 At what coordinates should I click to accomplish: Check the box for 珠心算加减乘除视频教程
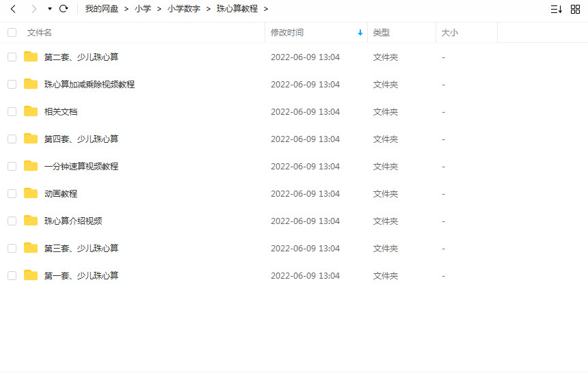pos(12,84)
